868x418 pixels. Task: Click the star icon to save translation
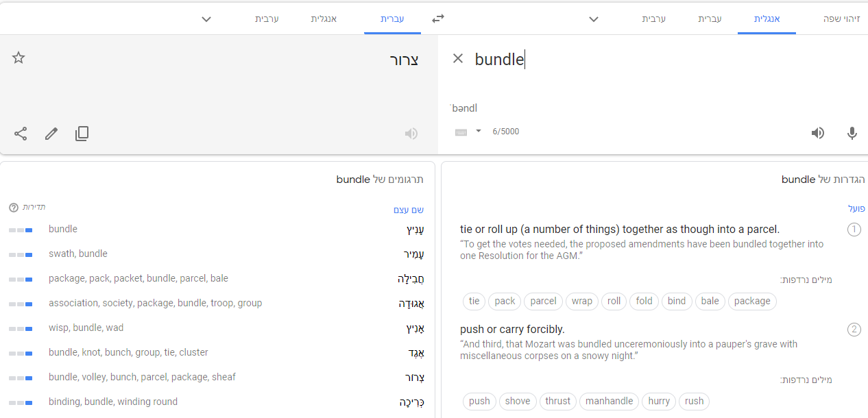point(19,58)
